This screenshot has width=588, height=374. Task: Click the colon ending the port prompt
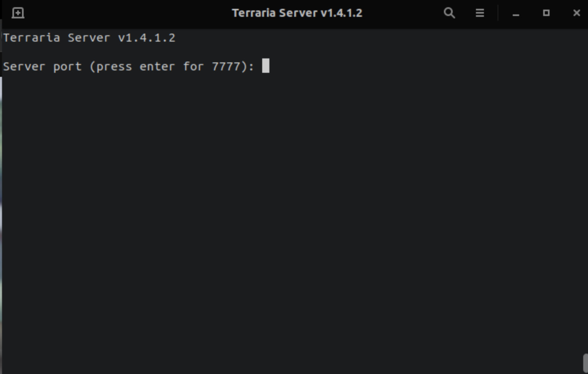coord(251,67)
